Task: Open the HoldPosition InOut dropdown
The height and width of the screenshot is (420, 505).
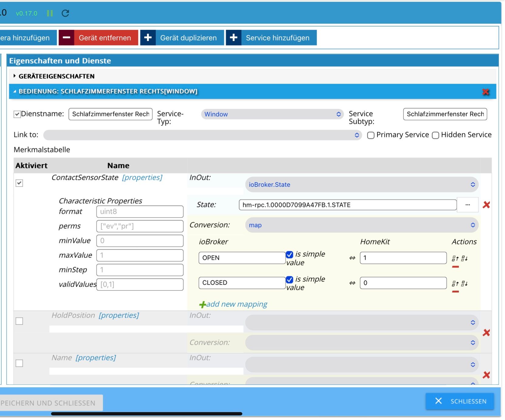Action: pyautogui.click(x=362, y=322)
